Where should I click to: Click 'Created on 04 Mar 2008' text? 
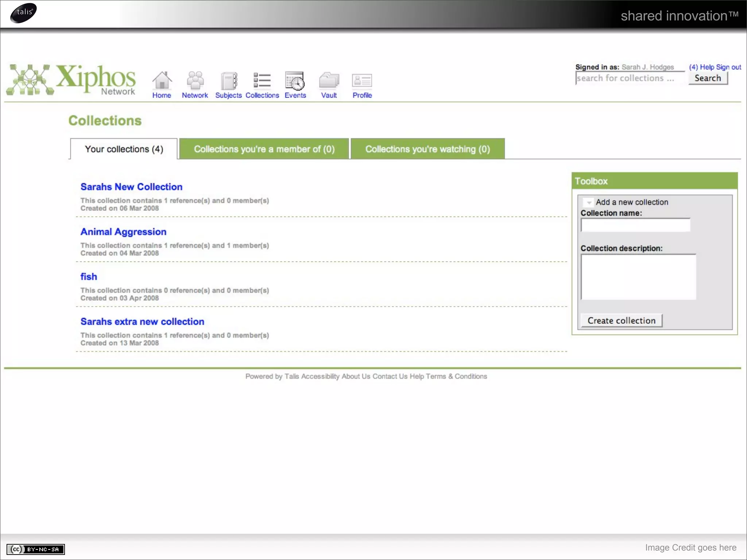[x=120, y=253]
